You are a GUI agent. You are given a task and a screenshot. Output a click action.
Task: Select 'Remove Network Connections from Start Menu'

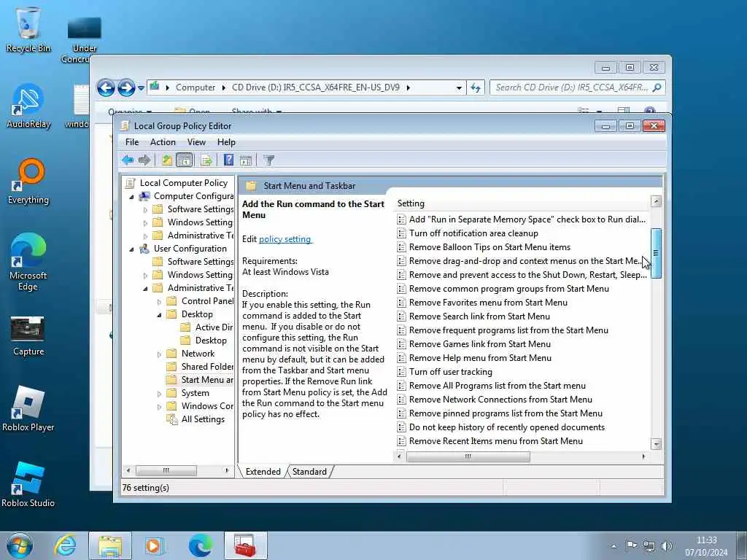(500, 400)
